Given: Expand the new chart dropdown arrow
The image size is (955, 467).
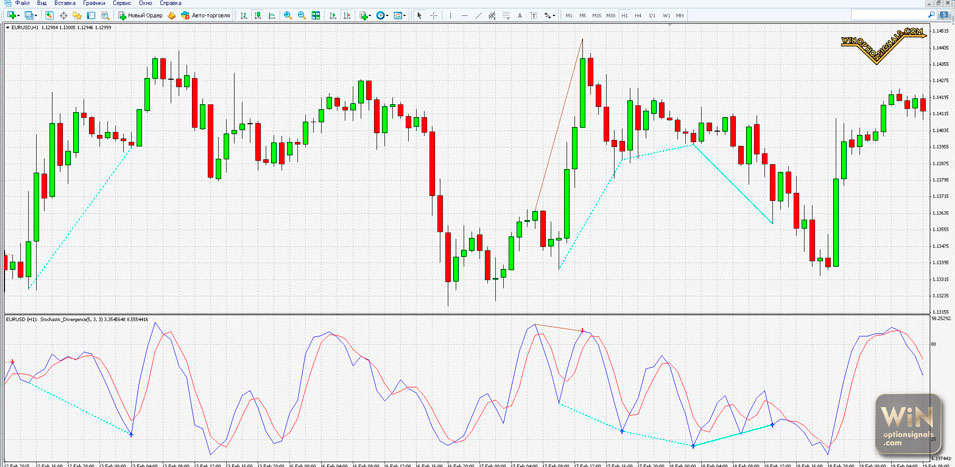Looking at the screenshot, I should coord(19,16).
